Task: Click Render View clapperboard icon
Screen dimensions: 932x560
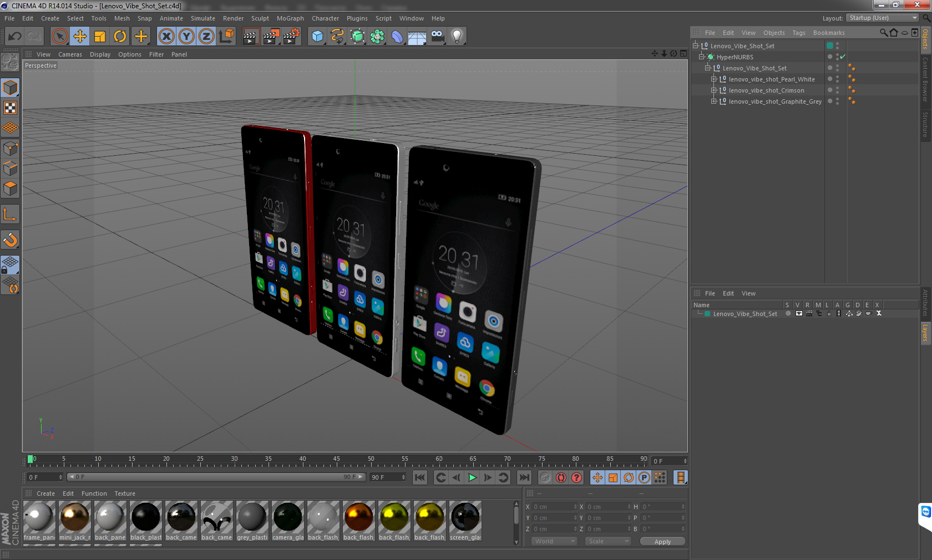Action: 251,37
